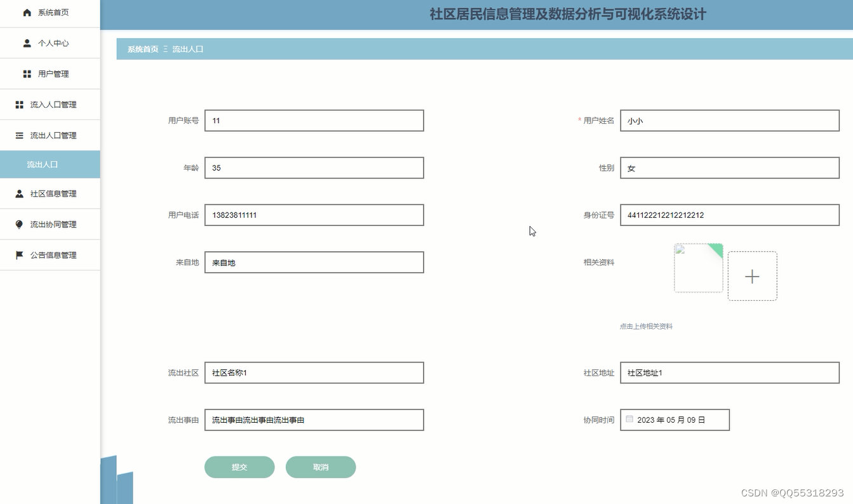Click the grid icon beside 流入人口管理
This screenshot has height=504, width=853.
19,105
